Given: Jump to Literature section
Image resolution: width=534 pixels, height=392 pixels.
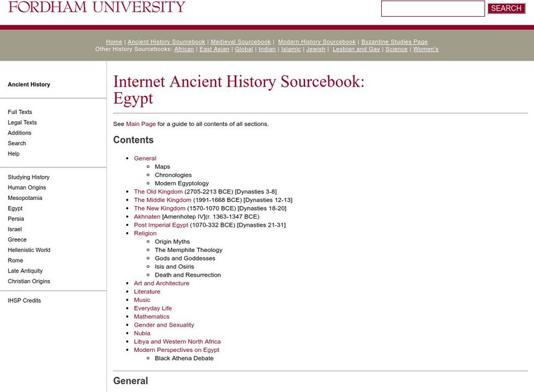Looking at the screenshot, I should point(147,291).
